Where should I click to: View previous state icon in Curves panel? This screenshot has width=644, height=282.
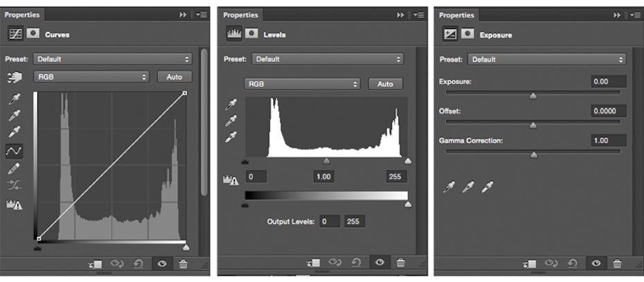[116, 264]
